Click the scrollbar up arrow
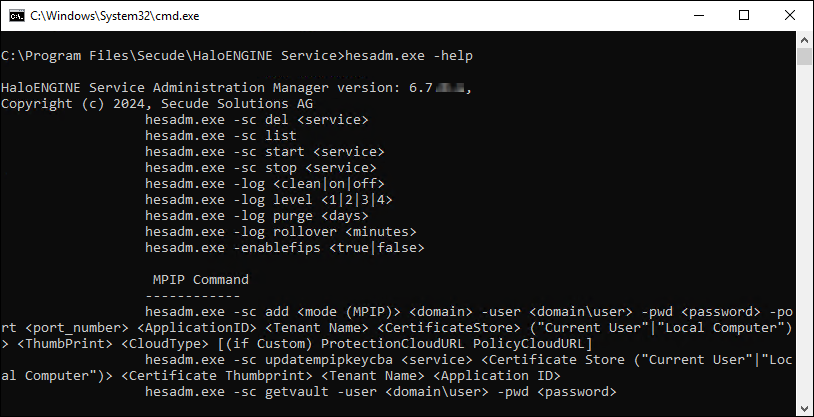Screen dimensions: 814x417 click(805, 39)
